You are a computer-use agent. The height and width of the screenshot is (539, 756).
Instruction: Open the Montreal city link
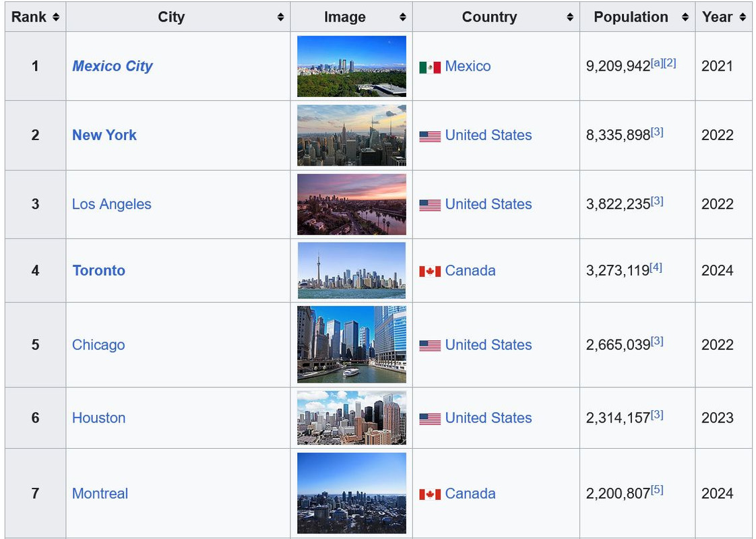pos(100,493)
